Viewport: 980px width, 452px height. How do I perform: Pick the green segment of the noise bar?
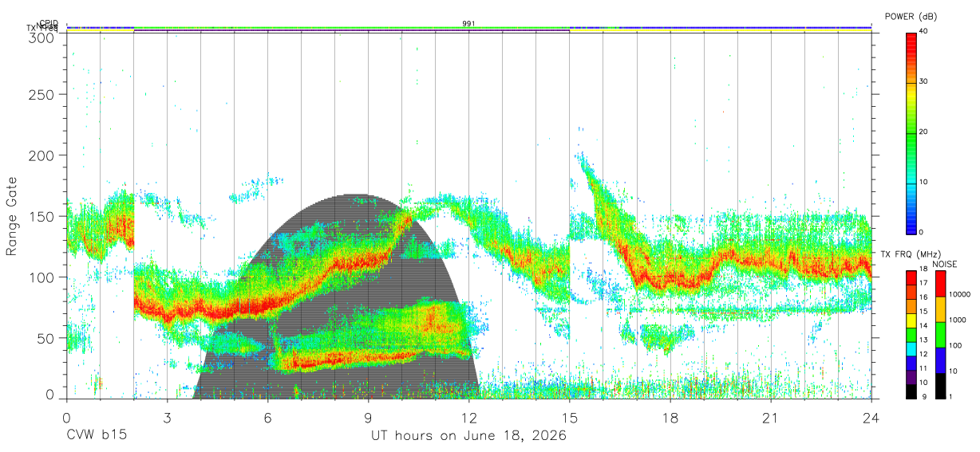click(939, 335)
